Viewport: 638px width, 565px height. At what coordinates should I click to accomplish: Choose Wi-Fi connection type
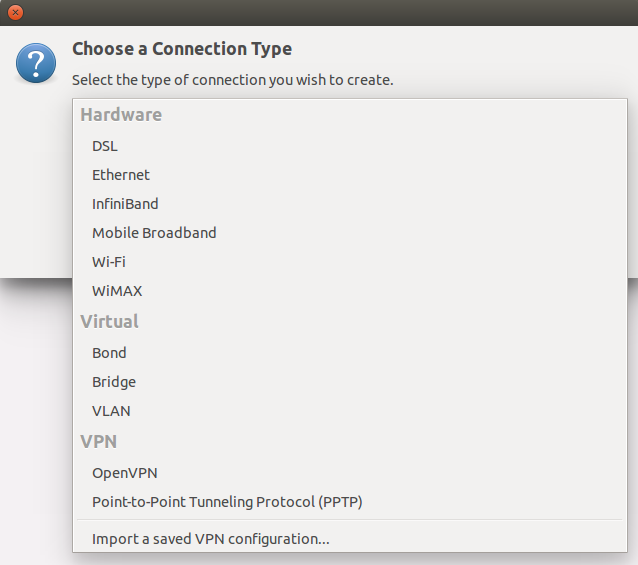109,262
